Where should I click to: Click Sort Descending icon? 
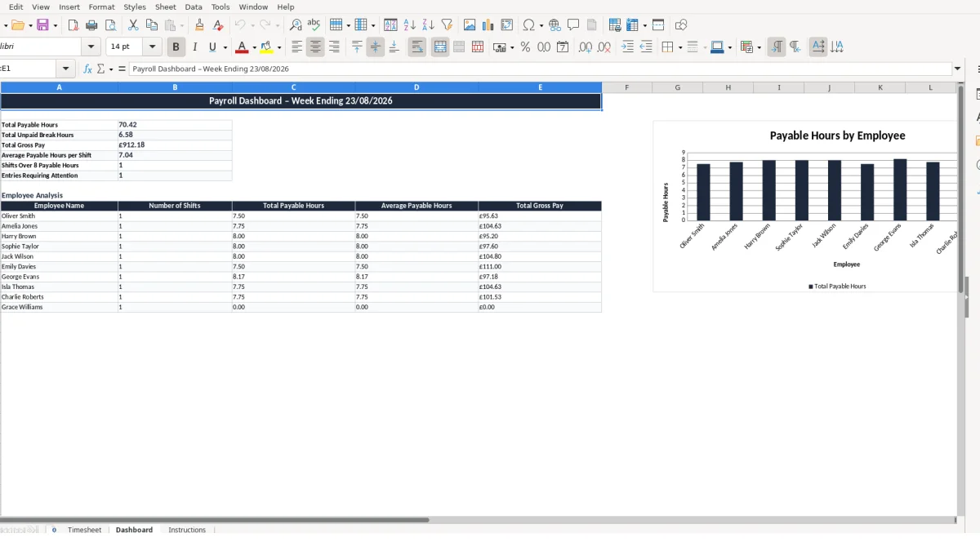tap(428, 25)
